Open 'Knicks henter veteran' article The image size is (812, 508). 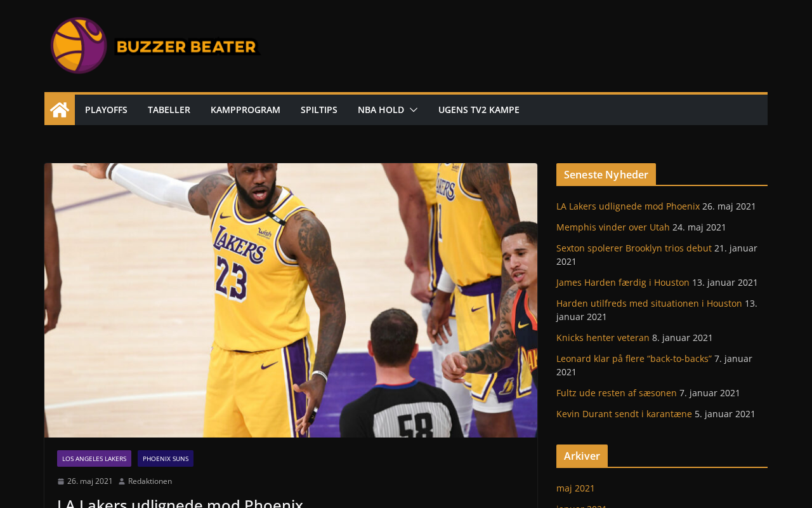pyautogui.click(x=603, y=338)
